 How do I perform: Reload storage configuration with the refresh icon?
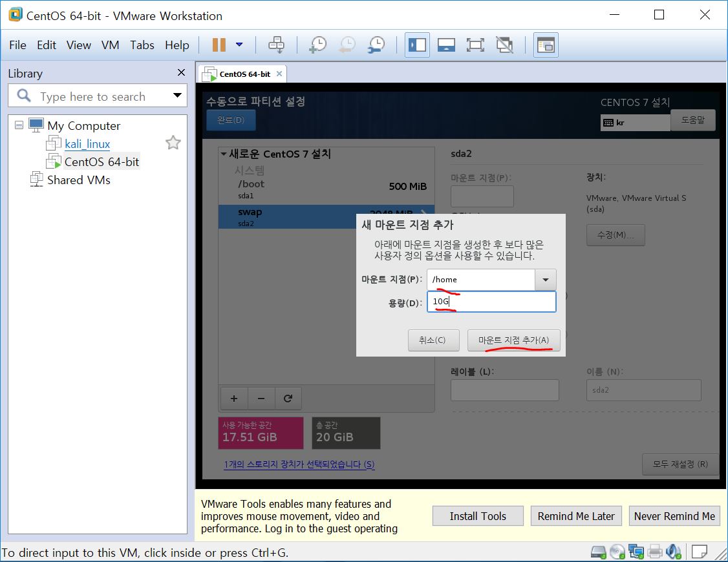point(288,399)
